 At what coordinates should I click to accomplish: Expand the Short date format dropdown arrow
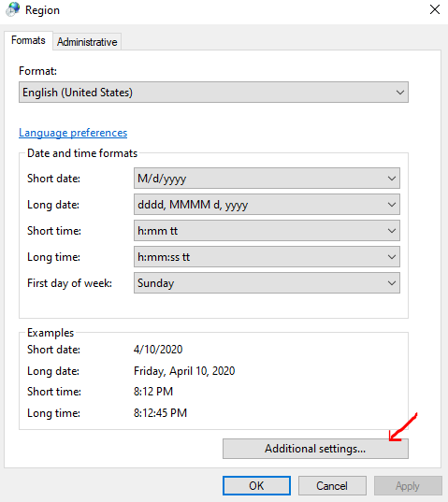coord(392,179)
